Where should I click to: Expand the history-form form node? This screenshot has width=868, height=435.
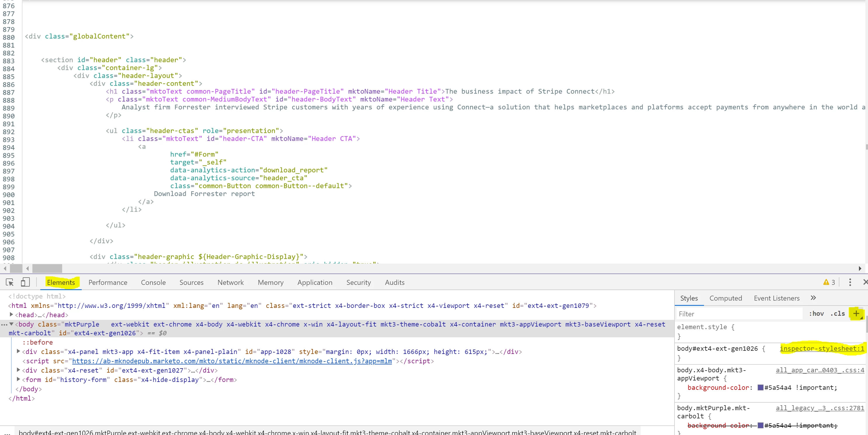[18, 379]
